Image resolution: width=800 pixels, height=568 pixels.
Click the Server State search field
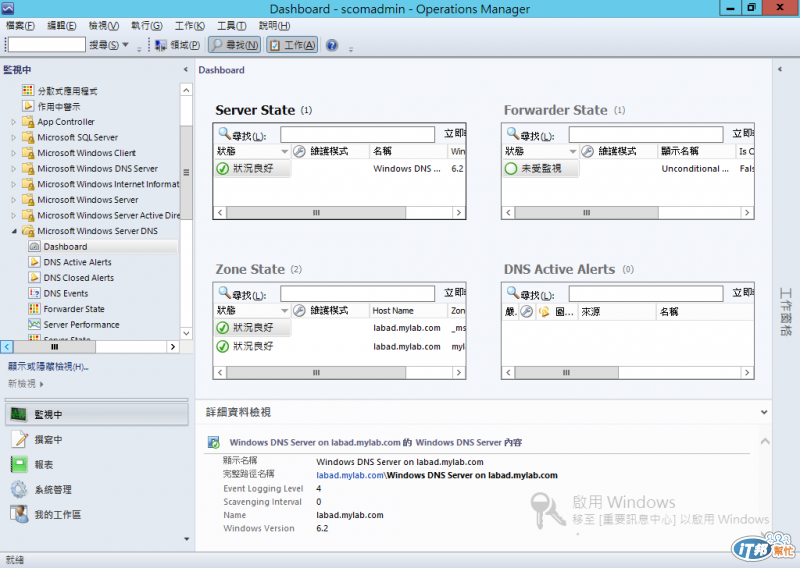click(357, 135)
